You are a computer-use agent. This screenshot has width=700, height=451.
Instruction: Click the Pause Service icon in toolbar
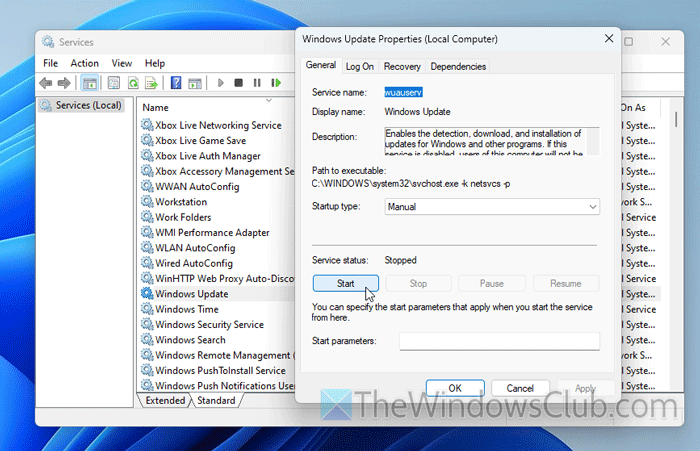[x=257, y=83]
